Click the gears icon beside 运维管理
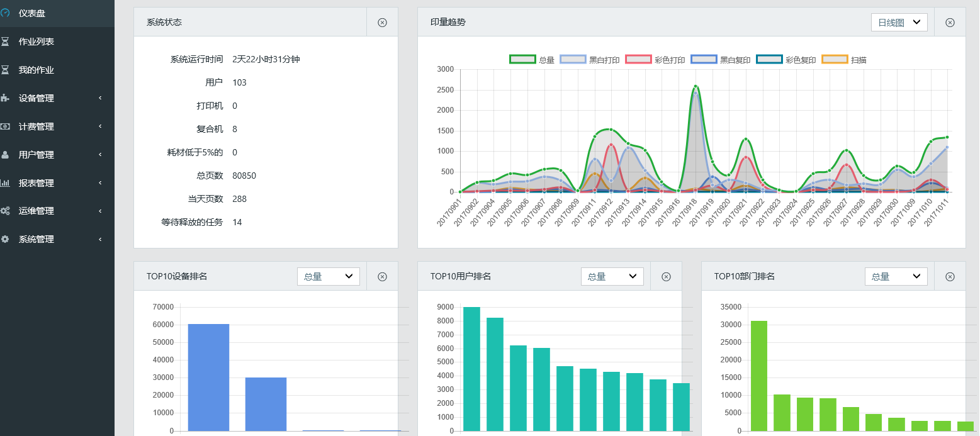980x436 pixels. point(5,211)
